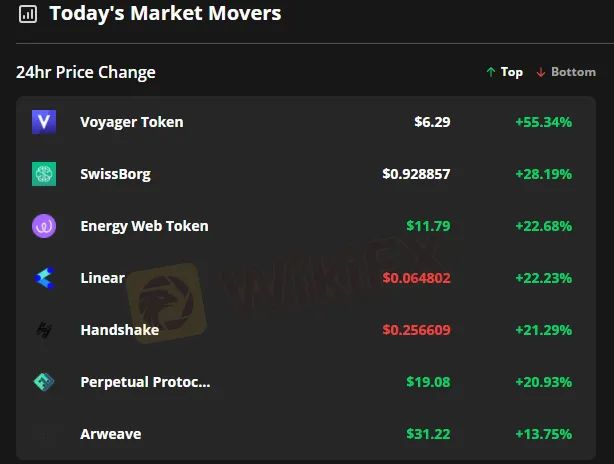Click the 24hr Price Change heading

click(x=86, y=72)
